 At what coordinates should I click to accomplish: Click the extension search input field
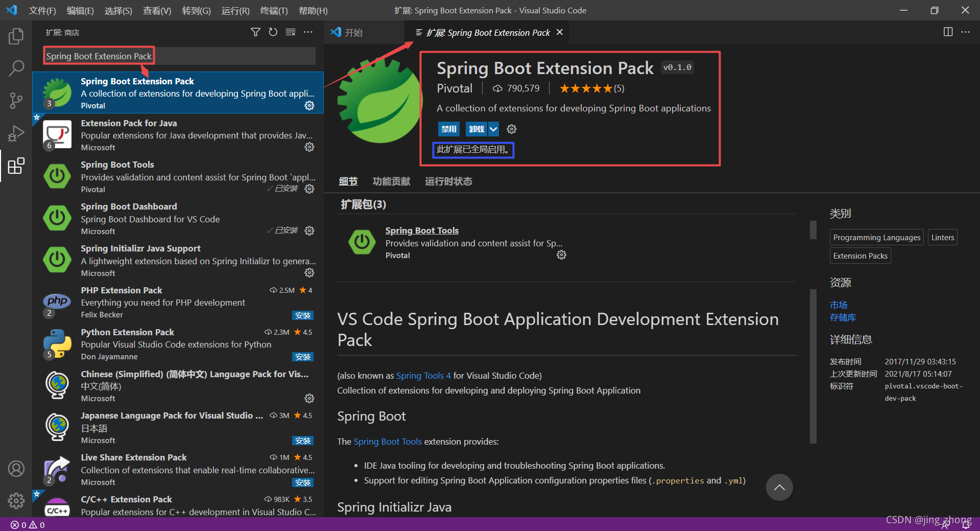[x=179, y=56]
